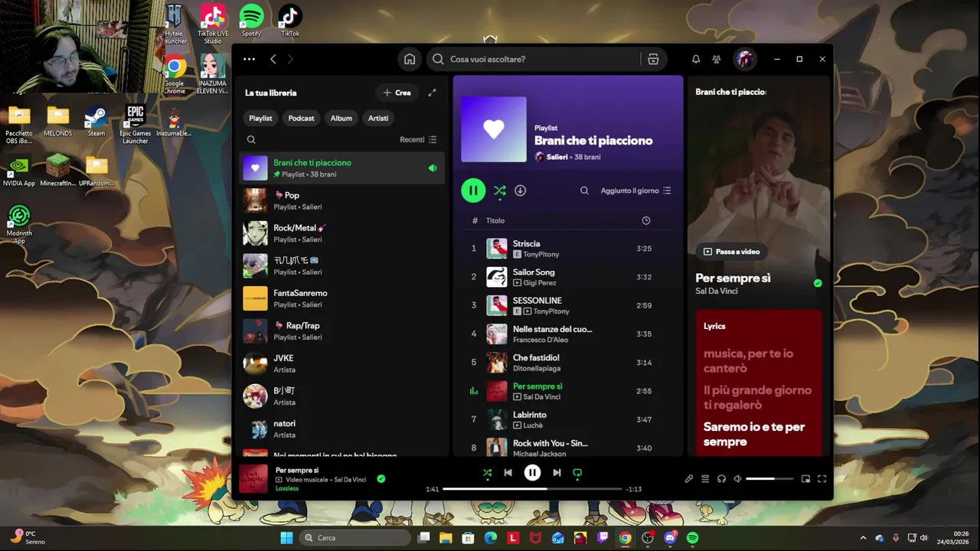This screenshot has width=980, height=551.
Task: Filter library by Album chip
Action: (341, 118)
